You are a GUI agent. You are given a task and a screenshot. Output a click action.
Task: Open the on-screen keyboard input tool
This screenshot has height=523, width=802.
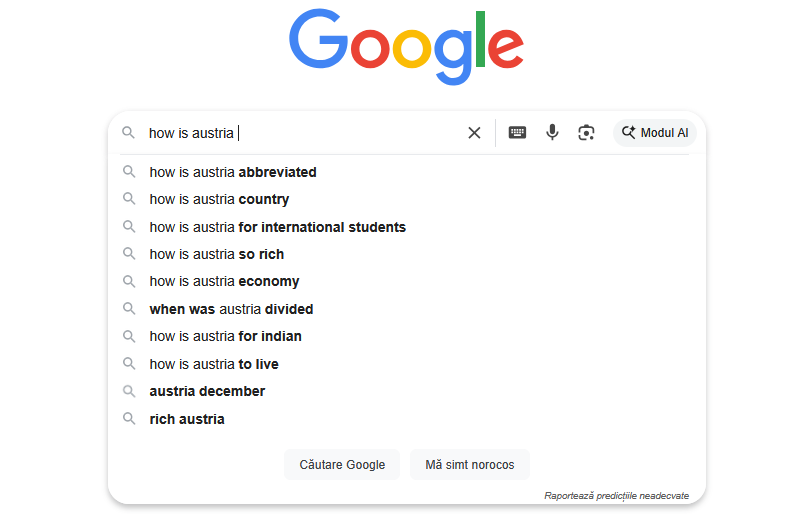pyautogui.click(x=517, y=133)
